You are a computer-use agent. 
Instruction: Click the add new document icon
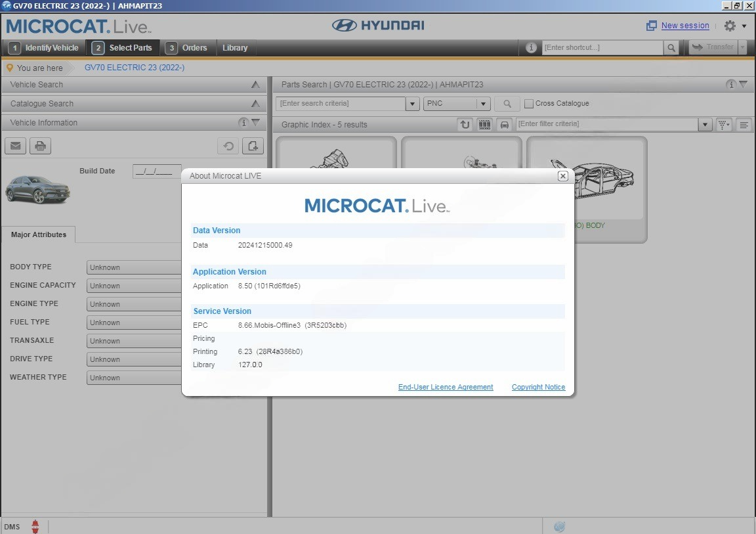(253, 146)
